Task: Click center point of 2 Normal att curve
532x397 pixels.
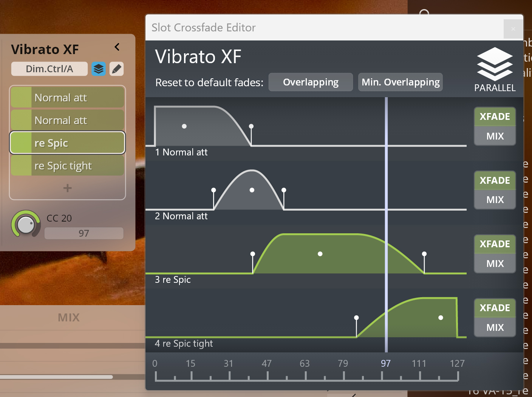Action: pos(252,190)
